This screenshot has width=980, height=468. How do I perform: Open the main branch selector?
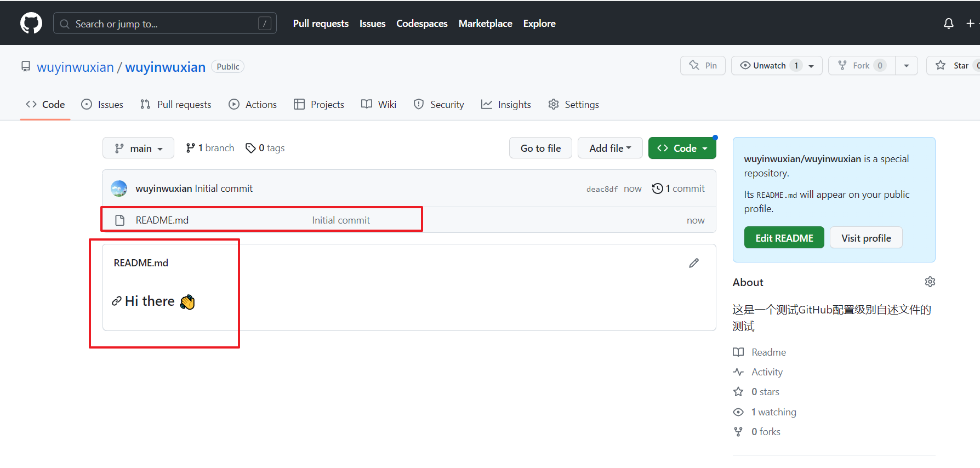pyautogui.click(x=138, y=148)
